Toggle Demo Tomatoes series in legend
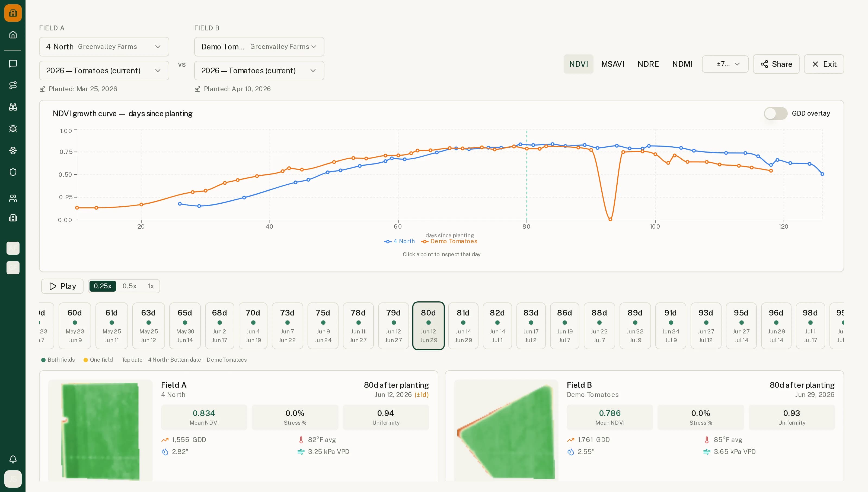 click(449, 241)
